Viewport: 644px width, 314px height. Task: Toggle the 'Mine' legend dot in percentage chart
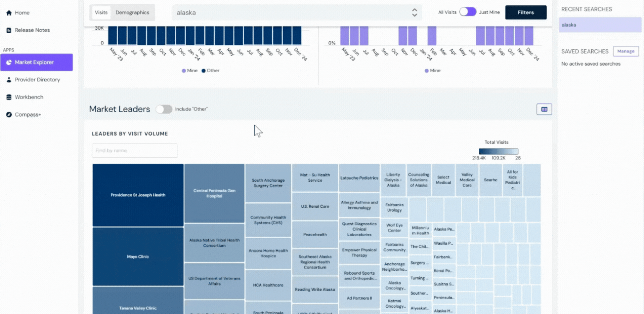427,71
